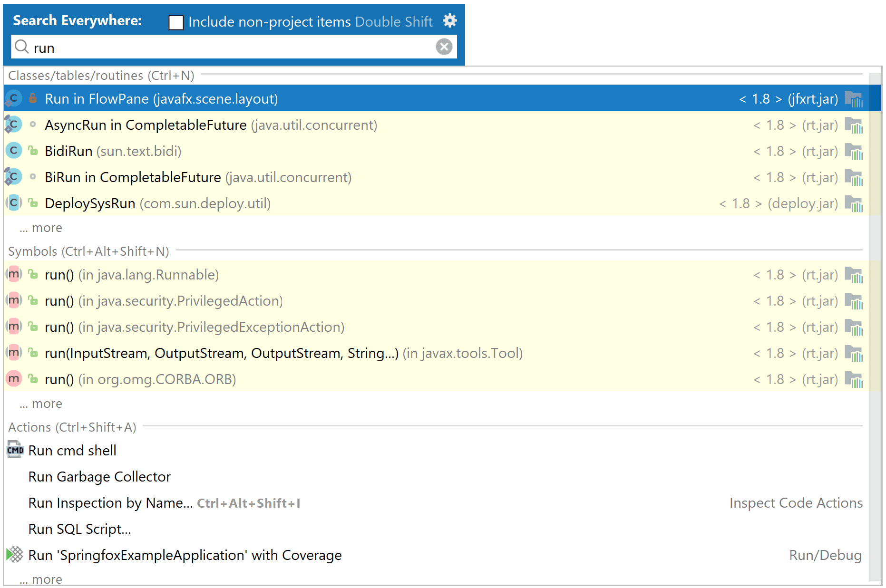
Task: Click the BidiRun class icon
Action: click(14, 151)
